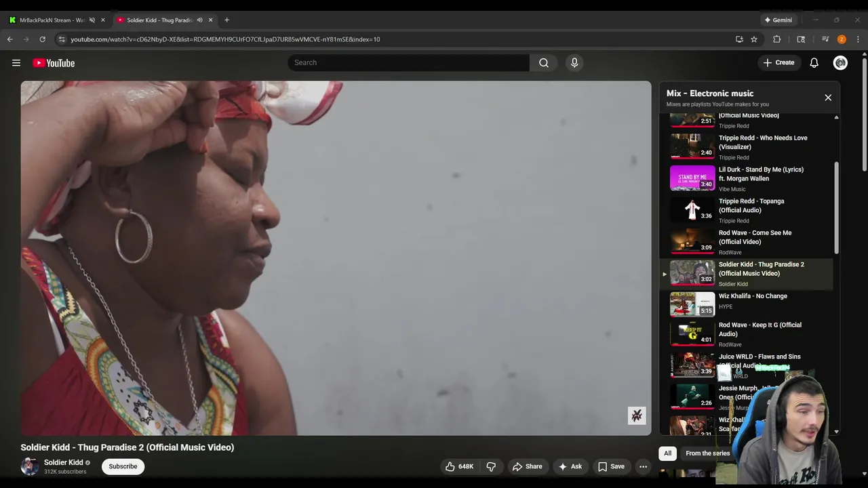This screenshot has width=868, height=488.
Task: Open media controls in the browser toolbar
Action: tap(825, 39)
